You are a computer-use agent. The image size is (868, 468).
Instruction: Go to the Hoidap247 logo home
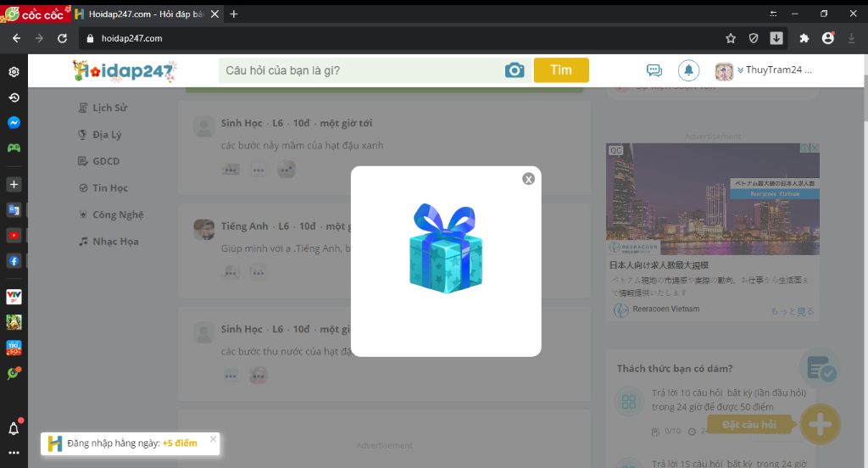[125, 71]
